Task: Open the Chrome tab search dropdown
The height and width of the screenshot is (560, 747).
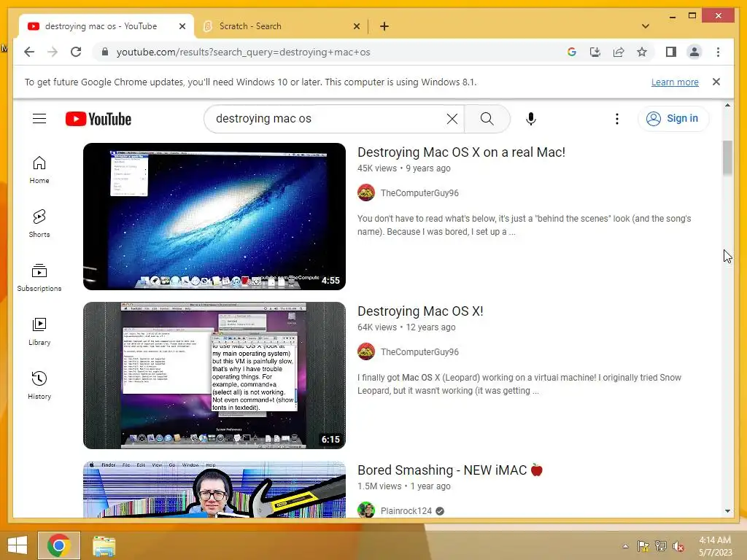Action: pos(646,26)
